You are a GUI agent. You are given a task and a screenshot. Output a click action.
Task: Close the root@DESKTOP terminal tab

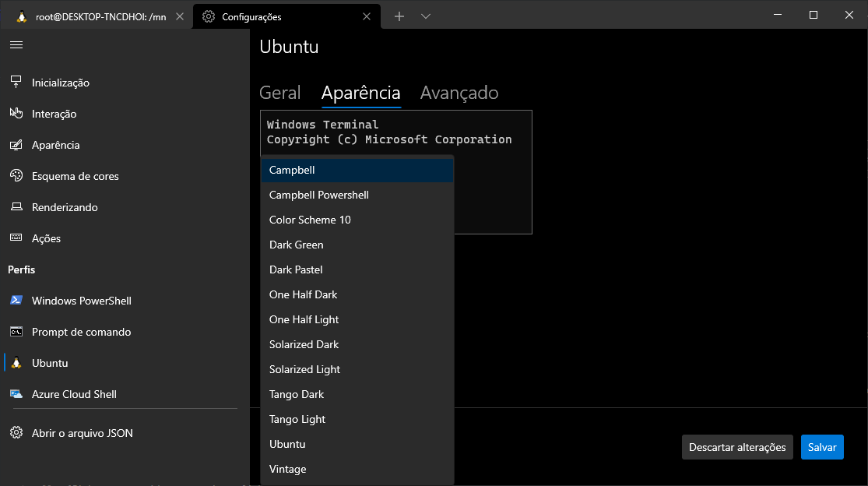tap(179, 16)
